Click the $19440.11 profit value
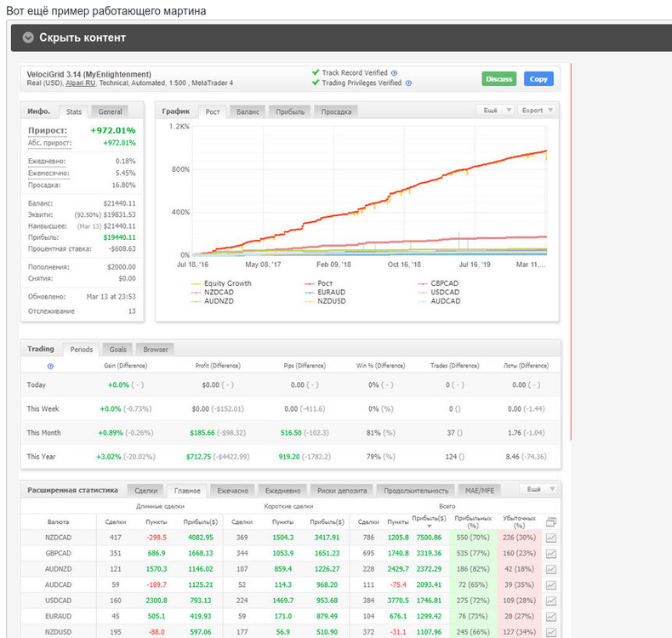Screen dimensions: 672x638 tap(119, 237)
